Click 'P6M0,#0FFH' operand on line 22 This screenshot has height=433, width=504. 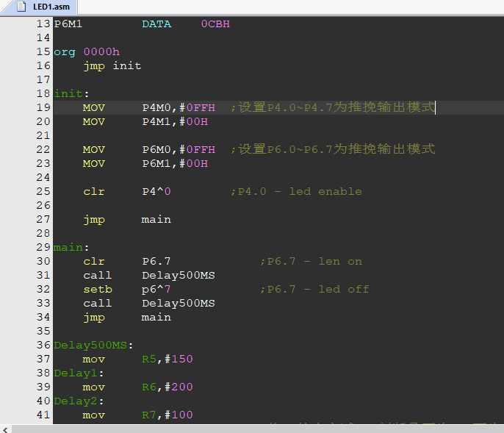click(179, 149)
